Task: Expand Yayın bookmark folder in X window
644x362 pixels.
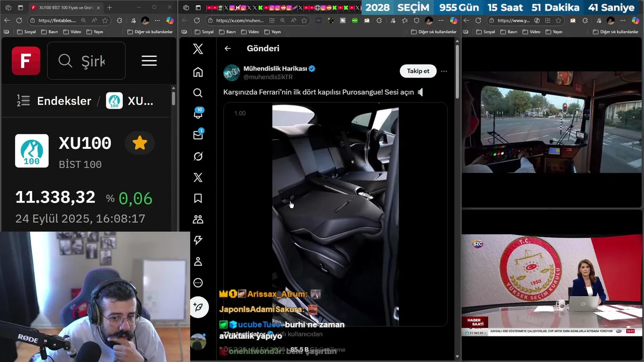Action: click(x=273, y=32)
